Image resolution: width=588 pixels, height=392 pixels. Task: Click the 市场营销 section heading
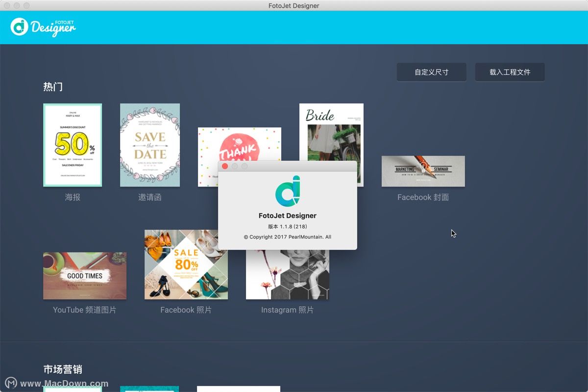click(x=63, y=369)
